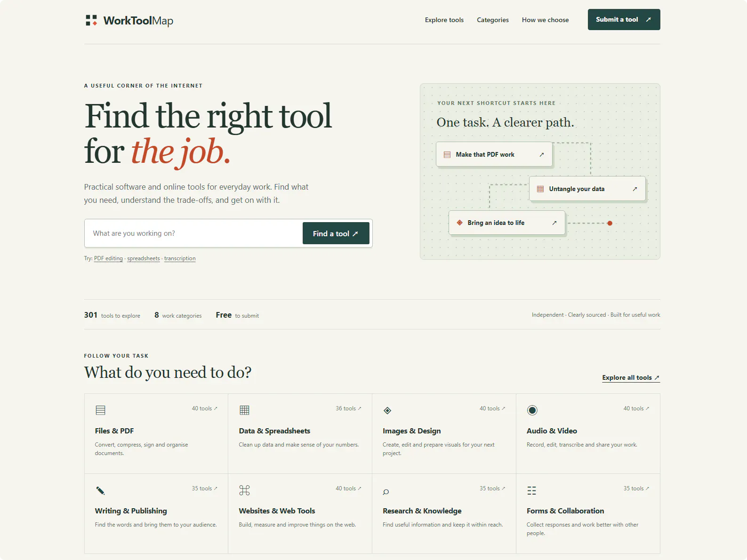Try the transcription suggestion link

coord(180,258)
